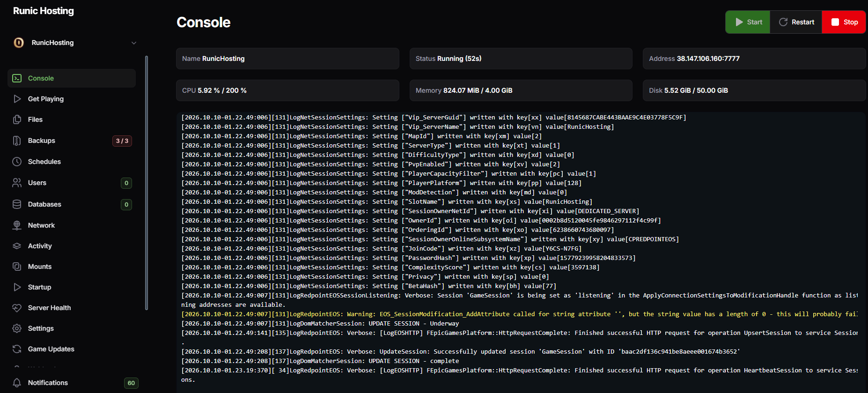Click the Console terminal icon in sidebar
868x393 pixels.
click(x=17, y=78)
